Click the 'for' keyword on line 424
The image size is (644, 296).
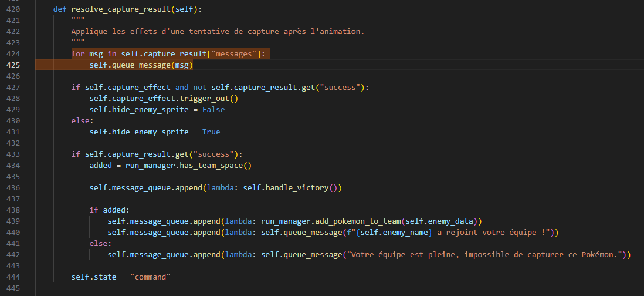tap(78, 54)
